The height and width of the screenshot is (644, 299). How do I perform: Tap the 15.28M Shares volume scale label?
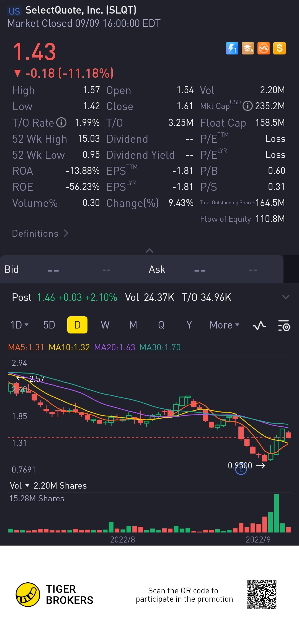(37, 499)
